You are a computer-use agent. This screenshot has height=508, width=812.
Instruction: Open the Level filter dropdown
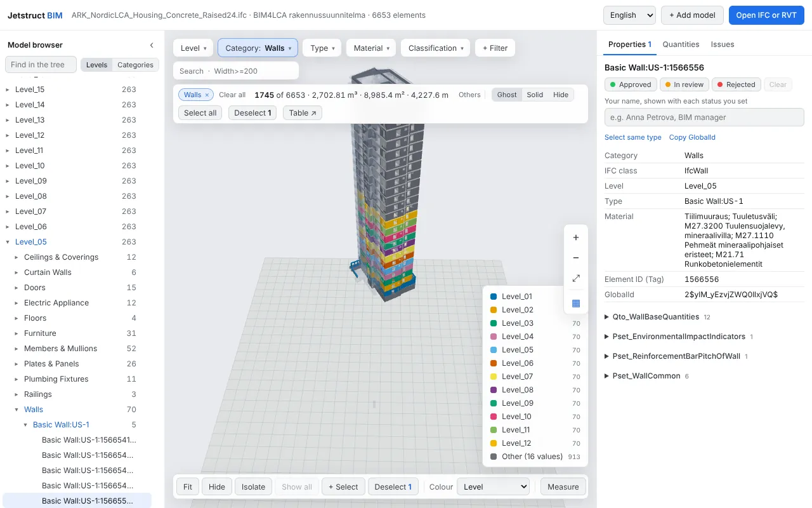click(x=193, y=48)
